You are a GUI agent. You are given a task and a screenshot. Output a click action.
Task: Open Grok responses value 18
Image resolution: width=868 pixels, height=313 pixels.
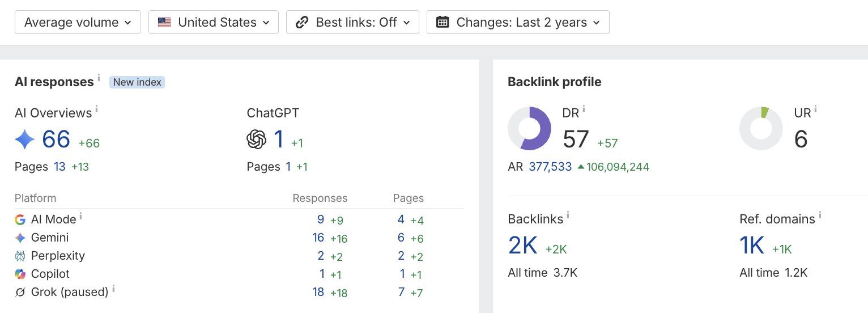(318, 292)
